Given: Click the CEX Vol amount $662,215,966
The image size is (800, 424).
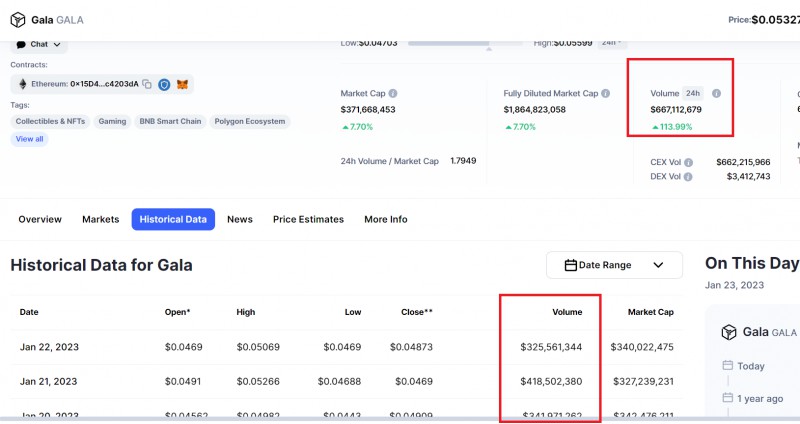Looking at the screenshot, I should click(x=743, y=162).
